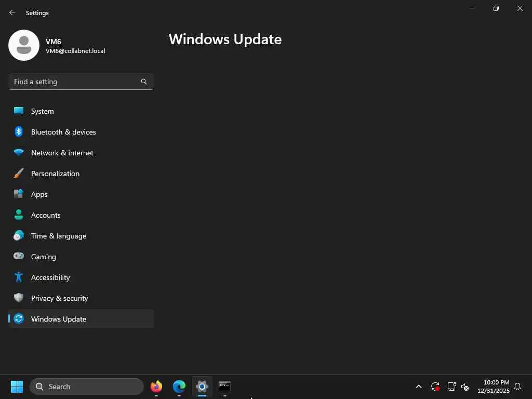Minimize the Settings window
Image resolution: width=532 pixels, height=399 pixels.
click(472, 8)
